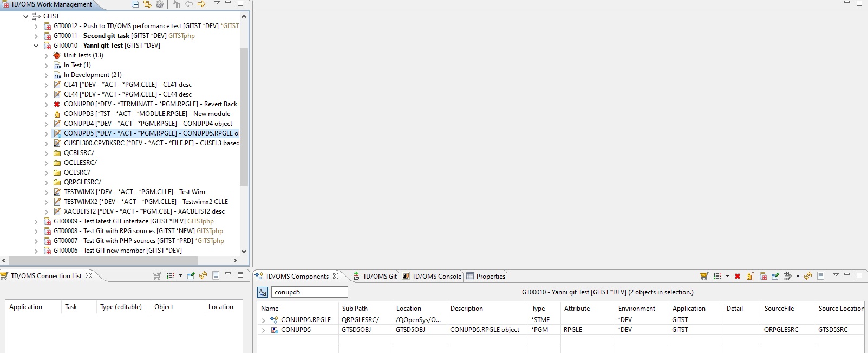Click the gear settings icon in Work Management
The height and width of the screenshot is (353, 868).
(160, 4)
